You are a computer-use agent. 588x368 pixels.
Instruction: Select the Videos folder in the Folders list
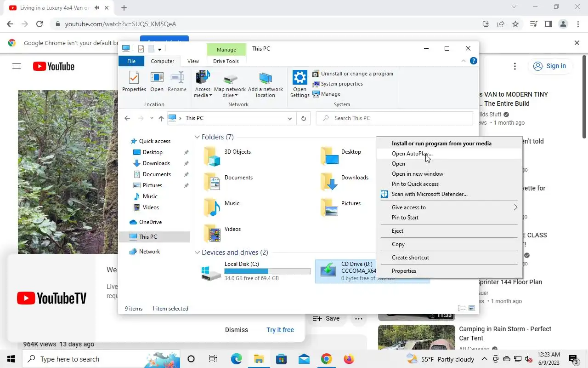coord(222,233)
